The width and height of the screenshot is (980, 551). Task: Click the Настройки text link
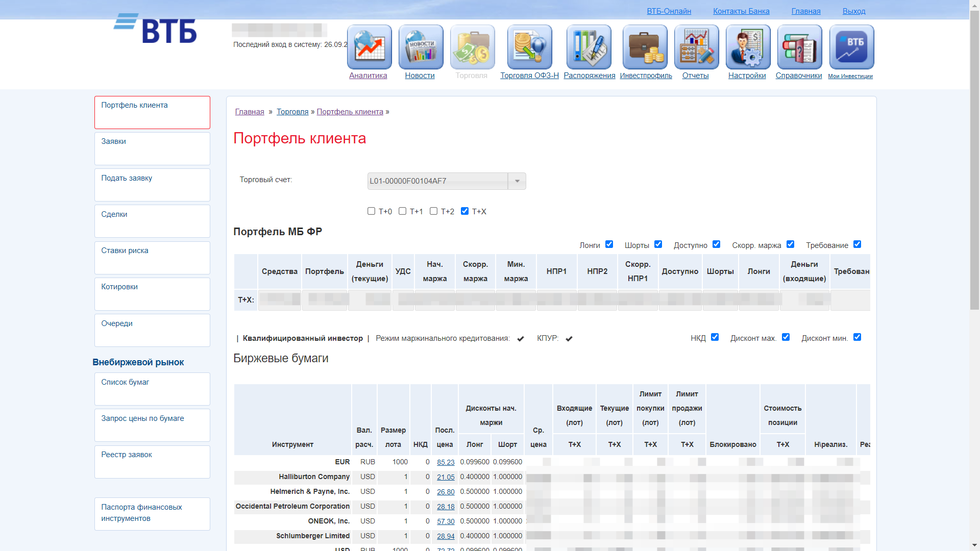(x=747, y=76)
